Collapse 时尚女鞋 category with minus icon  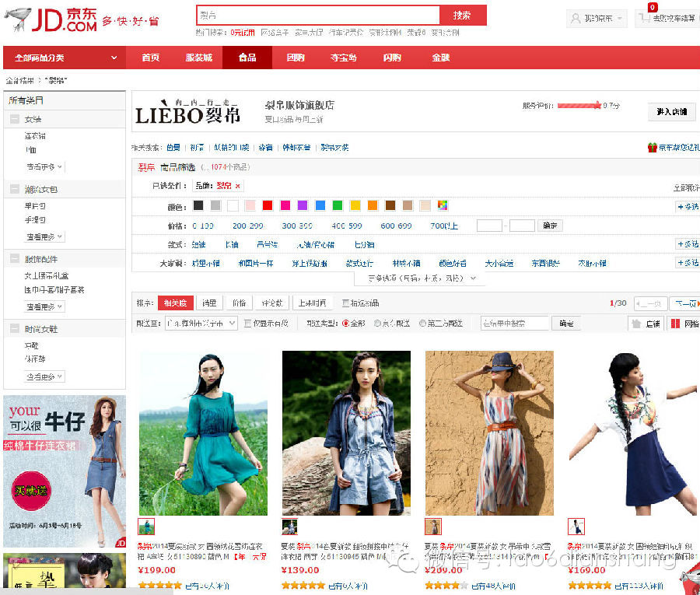[15, 328]
